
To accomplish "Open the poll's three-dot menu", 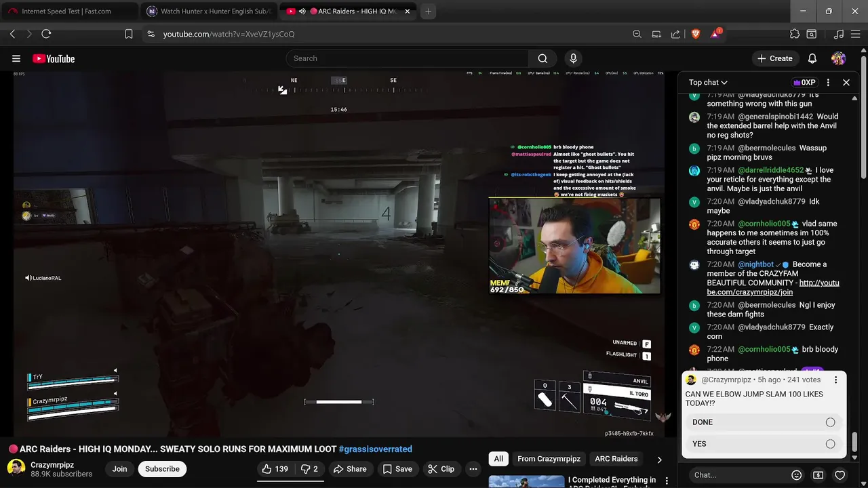I will (x=835, y=380).
